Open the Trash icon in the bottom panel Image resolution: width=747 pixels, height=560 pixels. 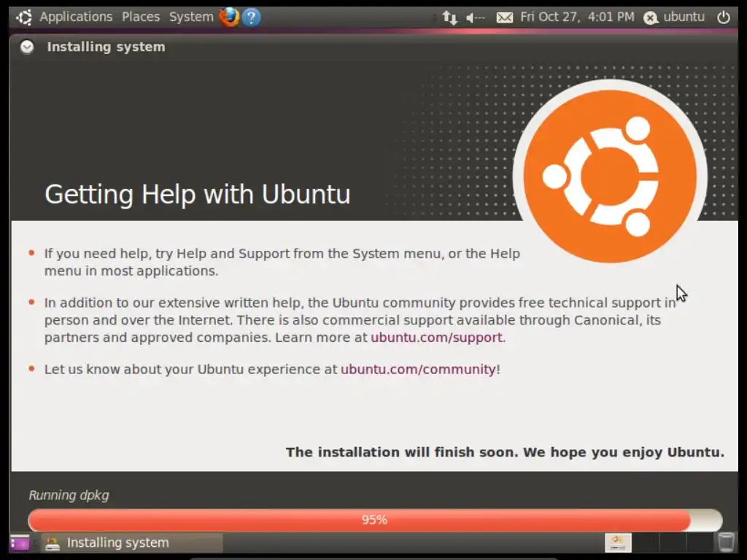point(726,542)
